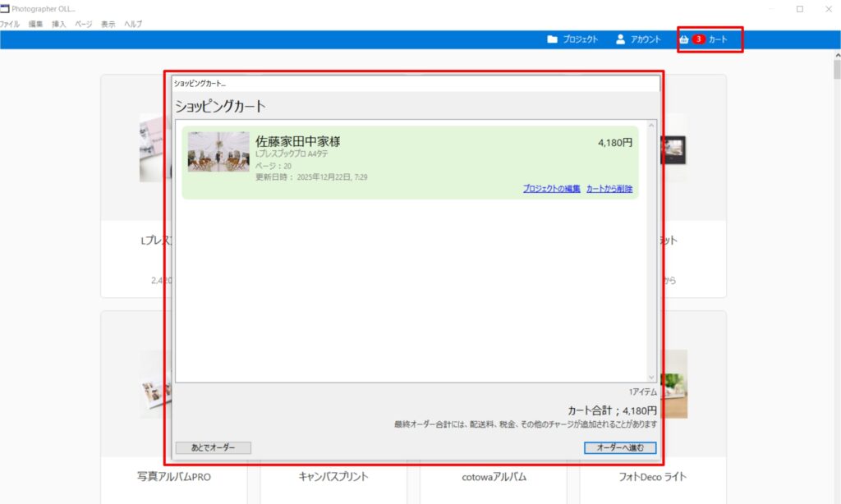Screen dimensions: 841x504
Task: Click the Photographer app icon in title bar
Action: click(x=5, y=8)
